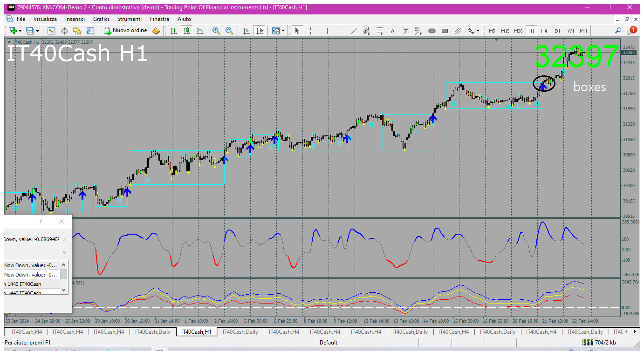Viewport: 644px width, 351px height.
Task: Open the Finestra menu
Action: point(159,19)
